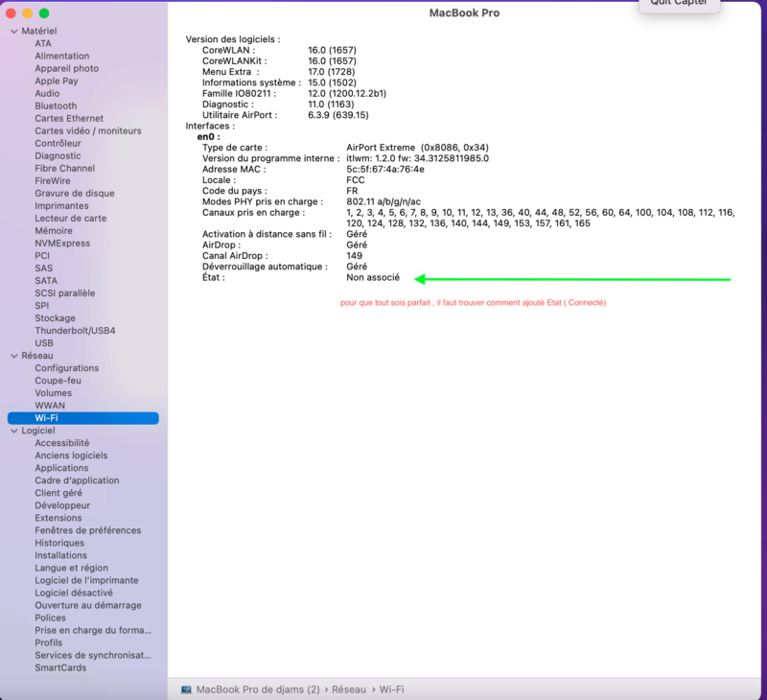The height and width of the screenshot is (700, 767).
Task: Select SCSI parallèle item
Action: point(65,293)
